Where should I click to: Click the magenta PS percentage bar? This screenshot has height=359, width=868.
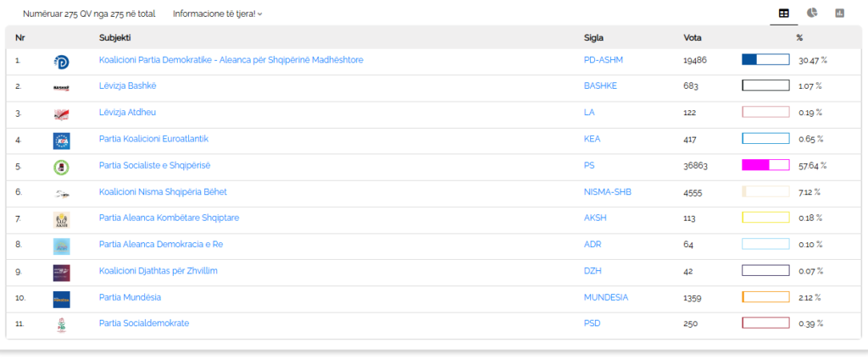pyautogui.click(x=765, y=165)
